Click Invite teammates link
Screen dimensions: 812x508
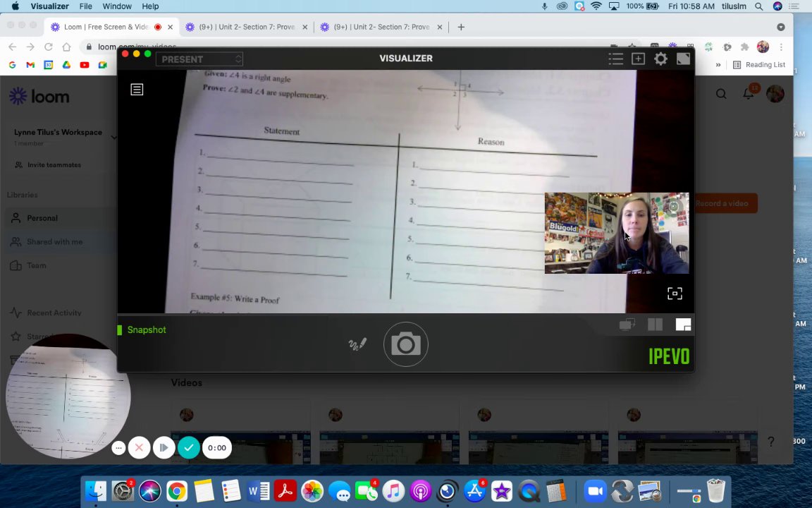54,165
